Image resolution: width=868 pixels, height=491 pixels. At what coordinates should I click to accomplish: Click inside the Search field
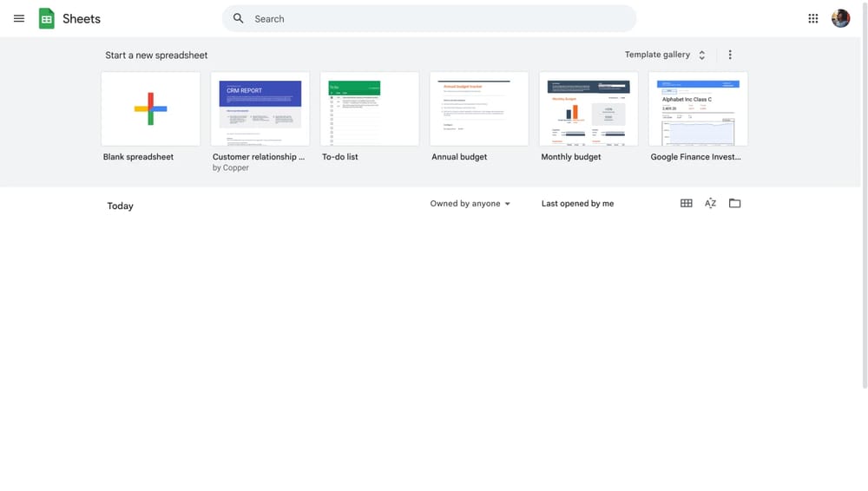pos(434,18)
